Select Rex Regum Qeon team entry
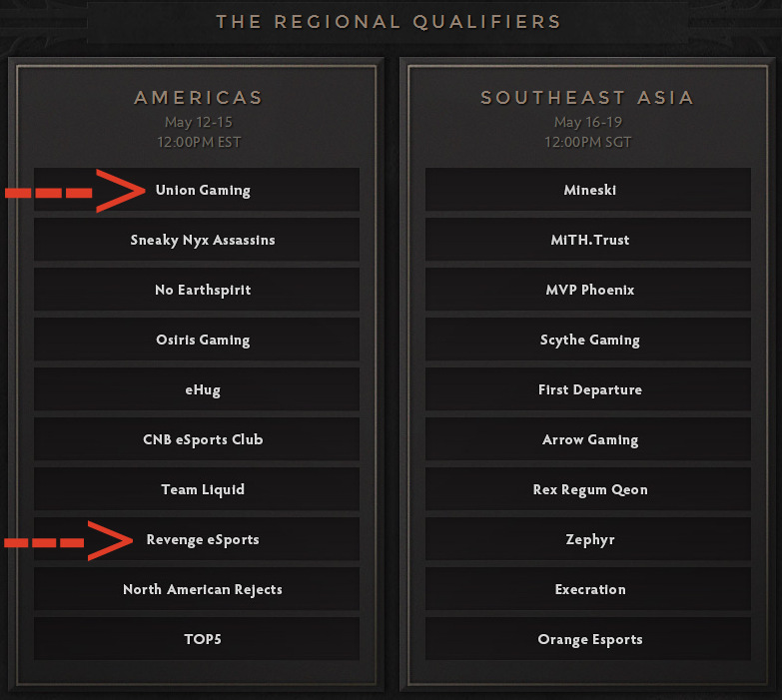The image size is (782, 700). coord(589,489)
